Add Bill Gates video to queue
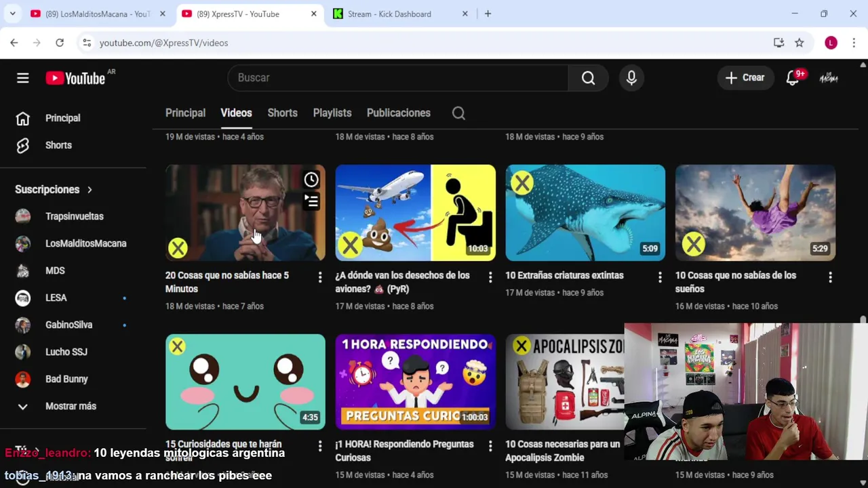 coord(311,201)
